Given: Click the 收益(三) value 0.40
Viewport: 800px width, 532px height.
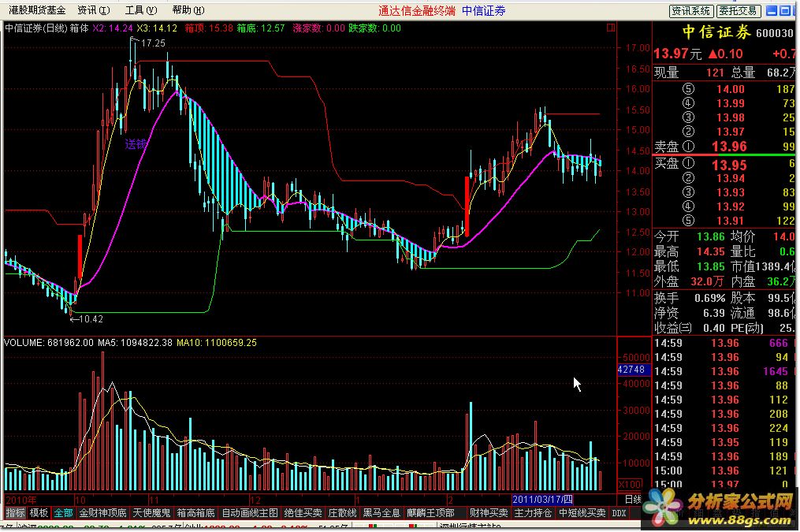Looking at the screenshot, I should [x=714, y=328].
